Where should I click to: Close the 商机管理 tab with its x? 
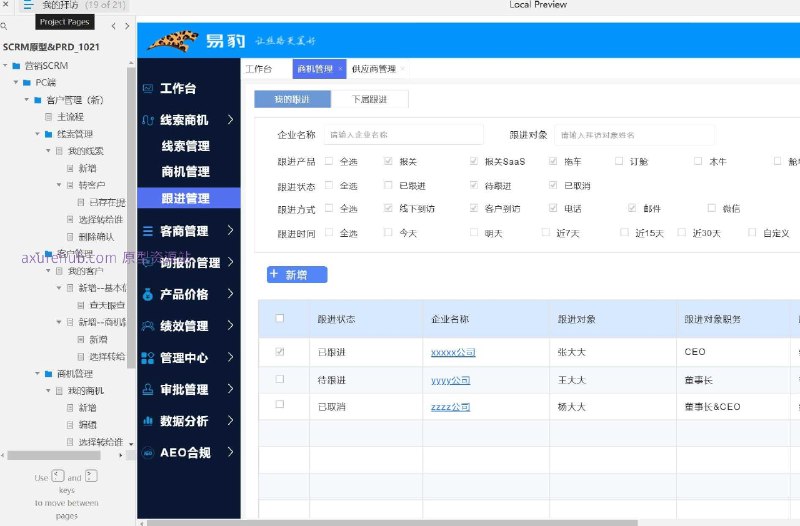pyautogui.click(x=340, y=68)
